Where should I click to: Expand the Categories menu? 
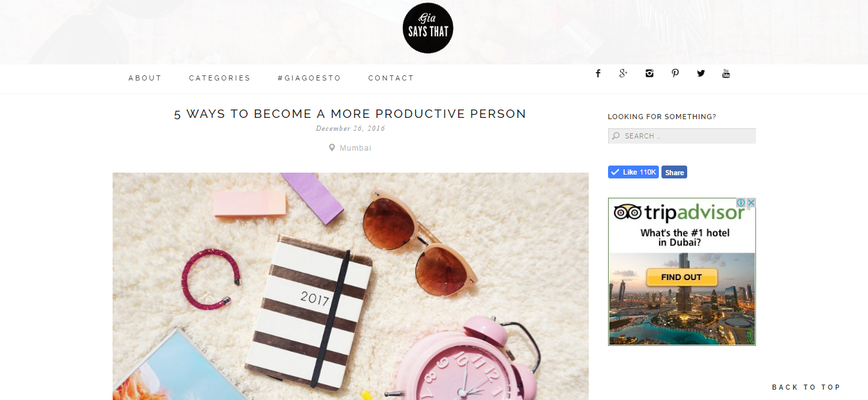coord(220,78)
